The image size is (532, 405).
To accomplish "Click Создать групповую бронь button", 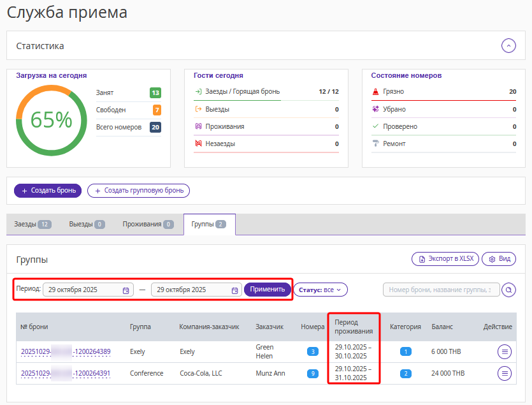I will coord(138,190).
